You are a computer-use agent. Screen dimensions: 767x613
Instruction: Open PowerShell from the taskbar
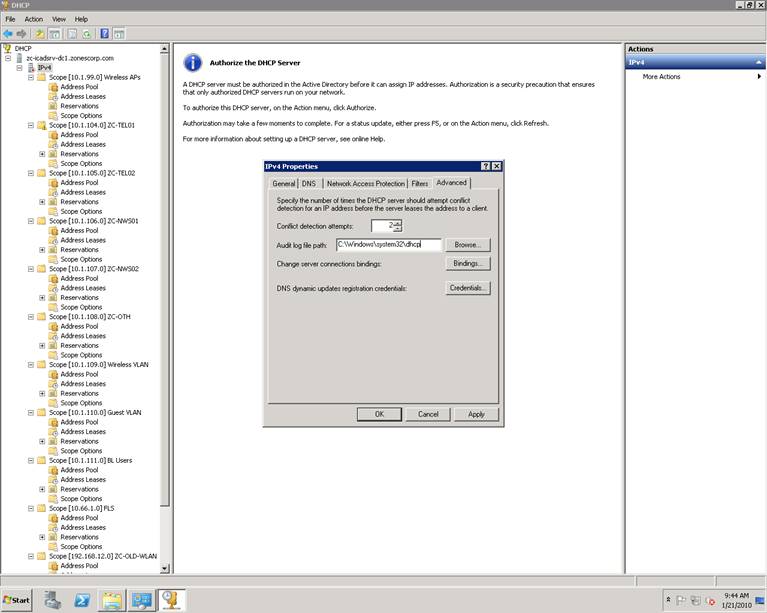(x=83, y=600)
